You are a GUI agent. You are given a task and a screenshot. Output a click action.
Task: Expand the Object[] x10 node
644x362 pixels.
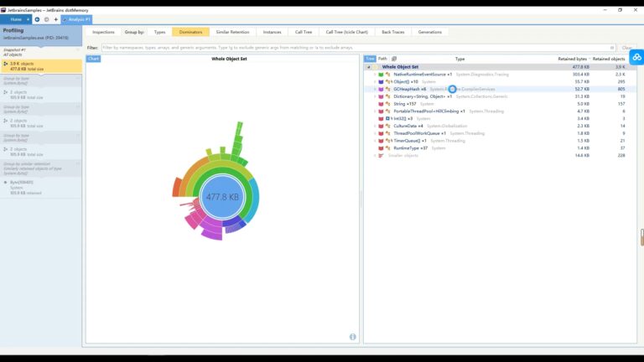(x=375, y=81)
